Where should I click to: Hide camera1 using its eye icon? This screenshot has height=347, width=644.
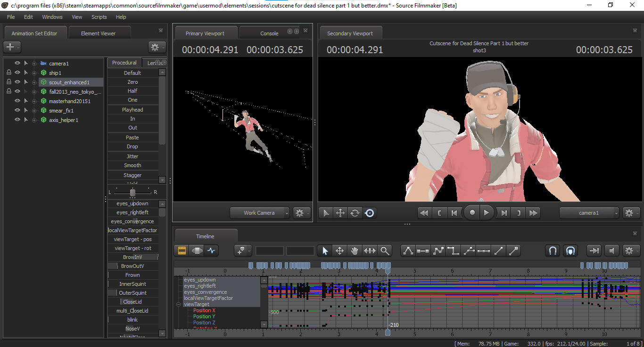click(x=17, y=63)
